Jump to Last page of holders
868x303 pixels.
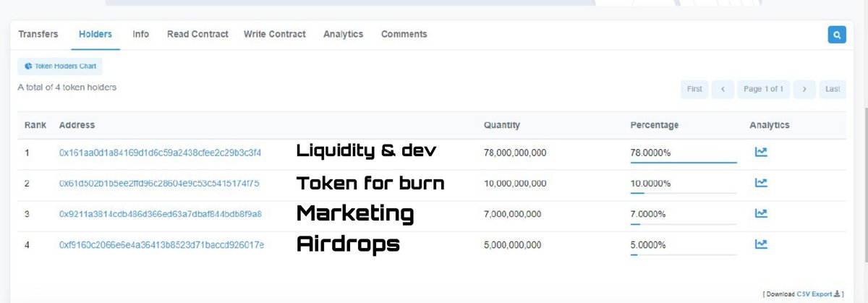(x=833, y=89)
